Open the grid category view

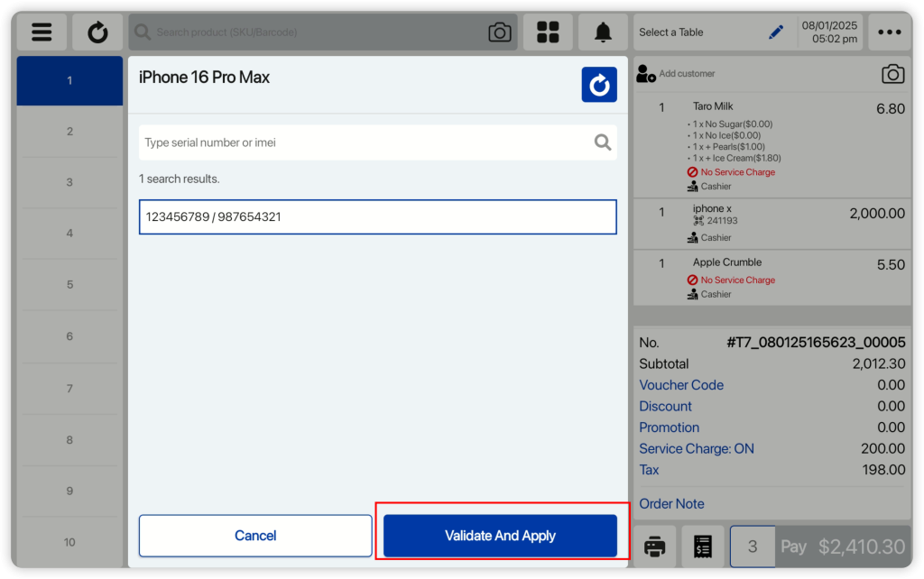coord(548,32)
